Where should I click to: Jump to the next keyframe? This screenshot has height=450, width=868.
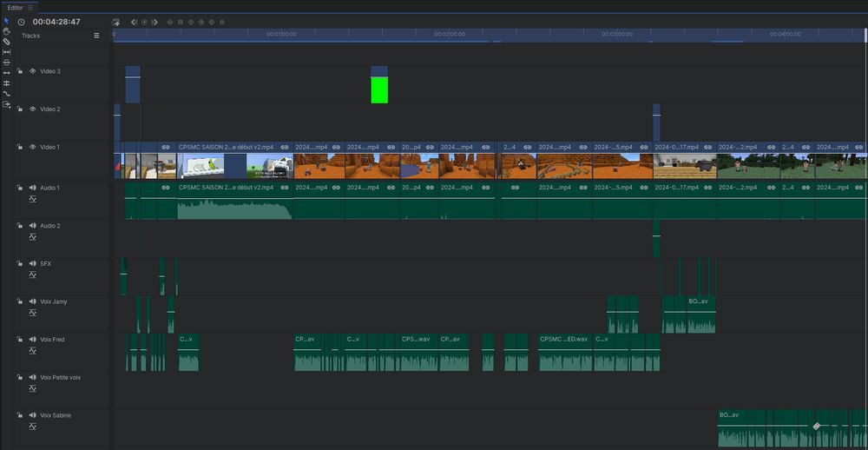point(155,23)
